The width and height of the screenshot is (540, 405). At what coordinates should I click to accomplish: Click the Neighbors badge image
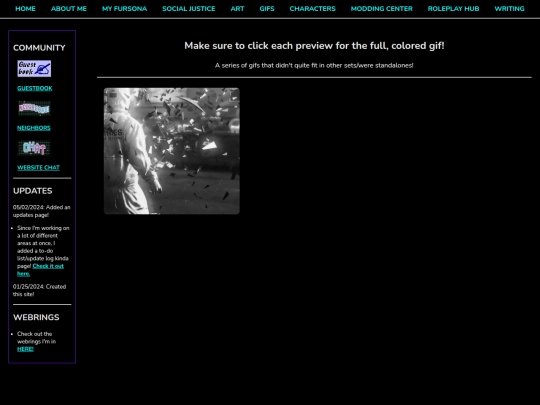pos(34,108)
